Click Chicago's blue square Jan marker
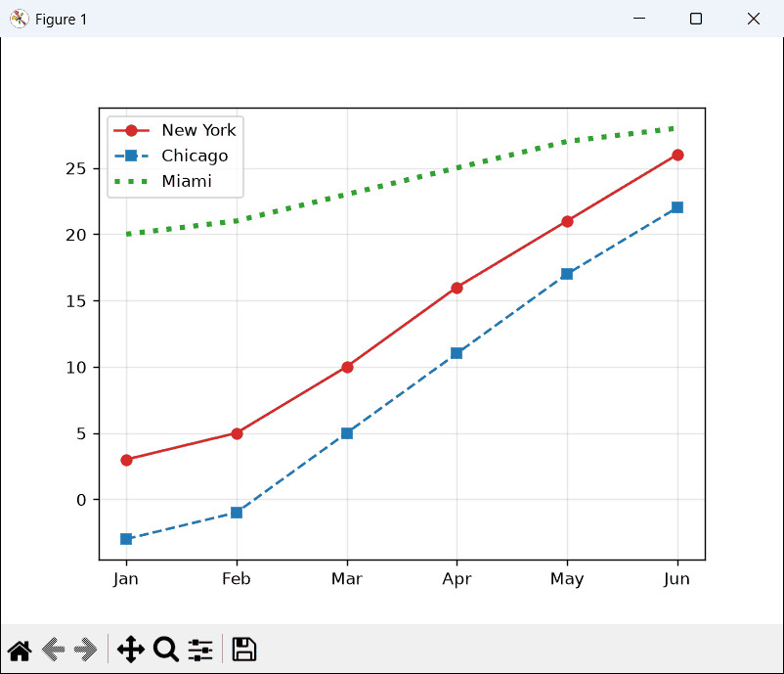Screen dimensions: 784x674 pos(126,539)
